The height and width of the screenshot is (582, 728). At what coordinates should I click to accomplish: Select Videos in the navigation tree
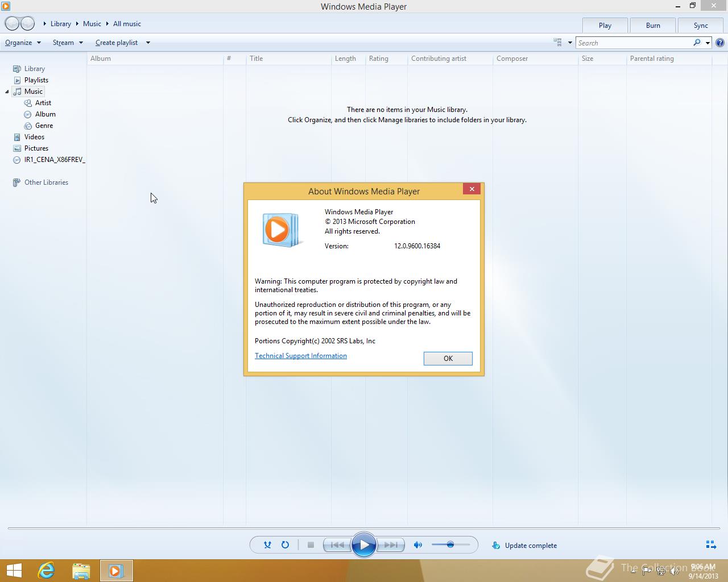34,137
